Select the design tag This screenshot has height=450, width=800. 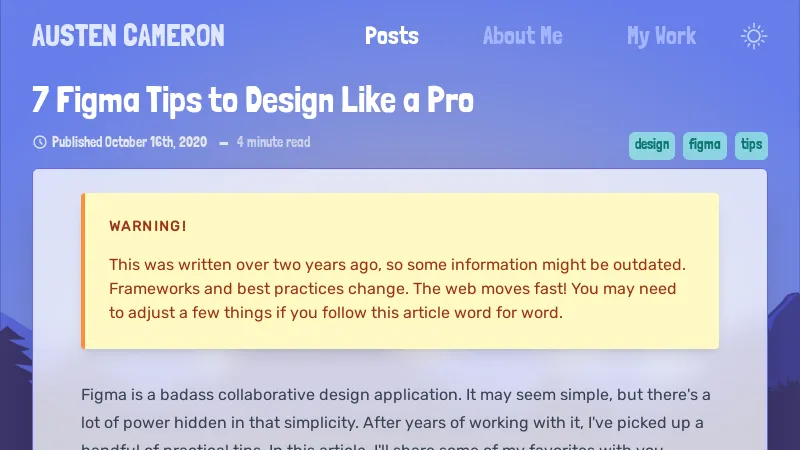[652, 145]
